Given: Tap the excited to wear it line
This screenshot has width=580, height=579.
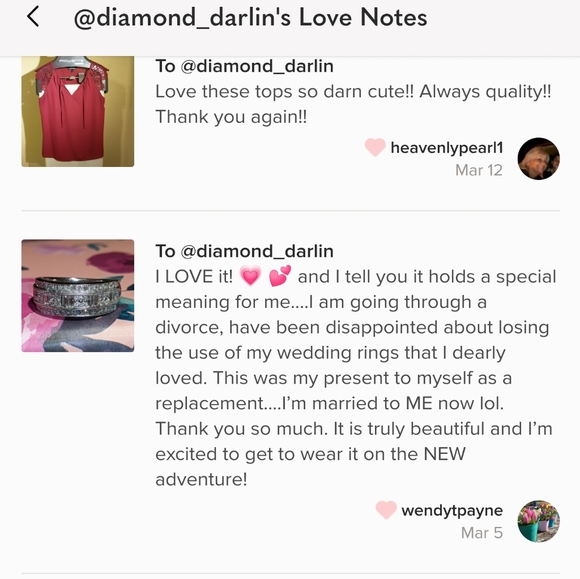Looking at the screenshot, I should coord(310,454).
